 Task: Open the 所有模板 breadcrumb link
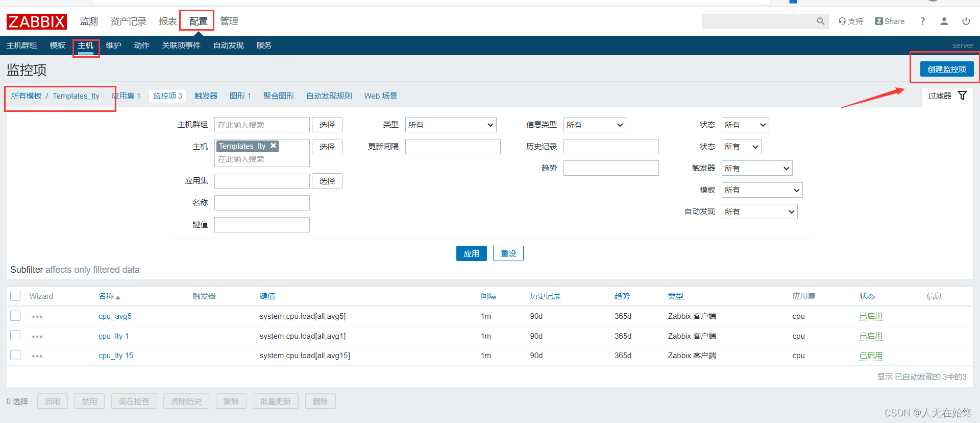[x=27, y=96]
